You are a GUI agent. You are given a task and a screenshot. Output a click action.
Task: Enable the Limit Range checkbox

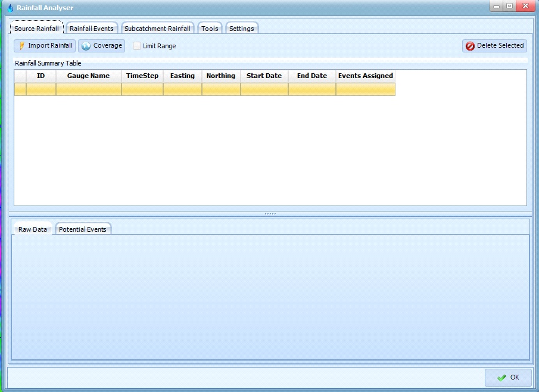[x=137, y=46]
